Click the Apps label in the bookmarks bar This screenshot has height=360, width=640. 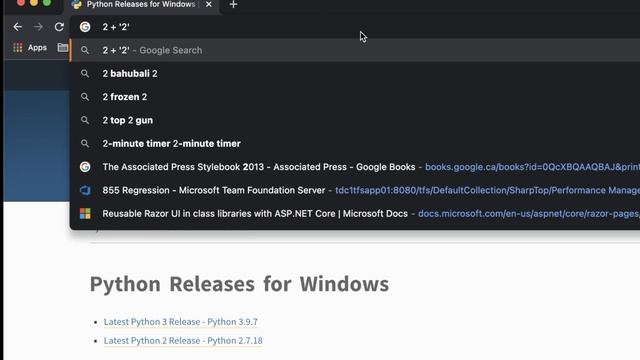[37, 48]
